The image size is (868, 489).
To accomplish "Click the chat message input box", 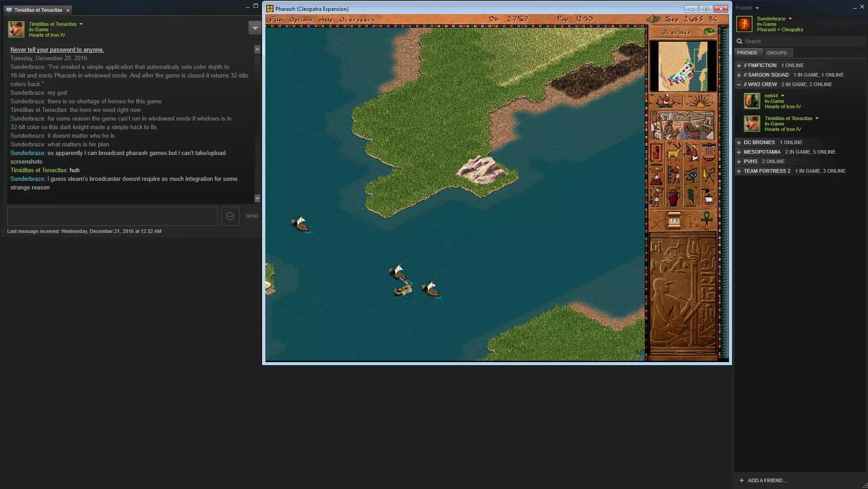I will [x=112, y=216].
